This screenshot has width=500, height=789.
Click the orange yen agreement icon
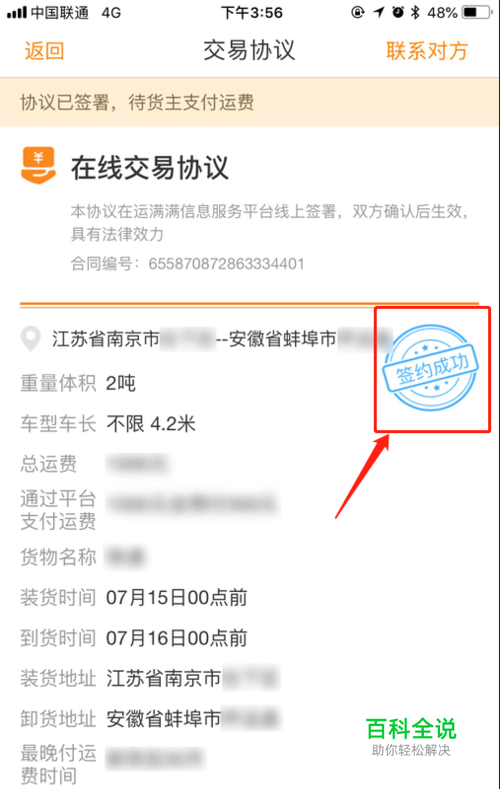pos(38,166)
